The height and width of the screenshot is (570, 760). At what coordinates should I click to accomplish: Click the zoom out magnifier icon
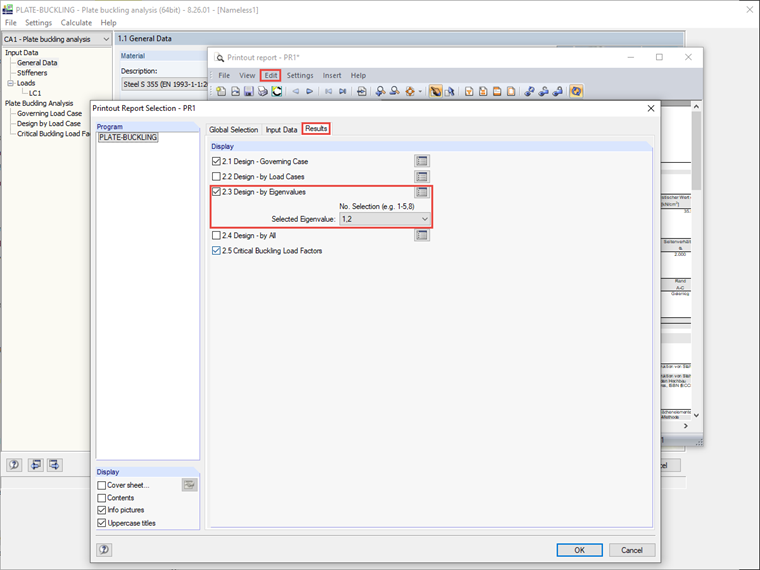click(395, 91)
